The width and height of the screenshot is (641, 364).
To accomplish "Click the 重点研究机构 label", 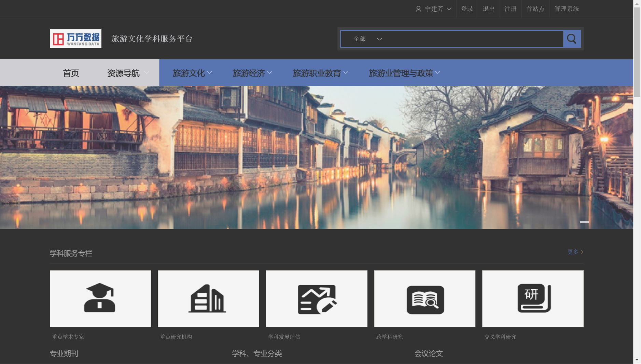I will point(176,337).
